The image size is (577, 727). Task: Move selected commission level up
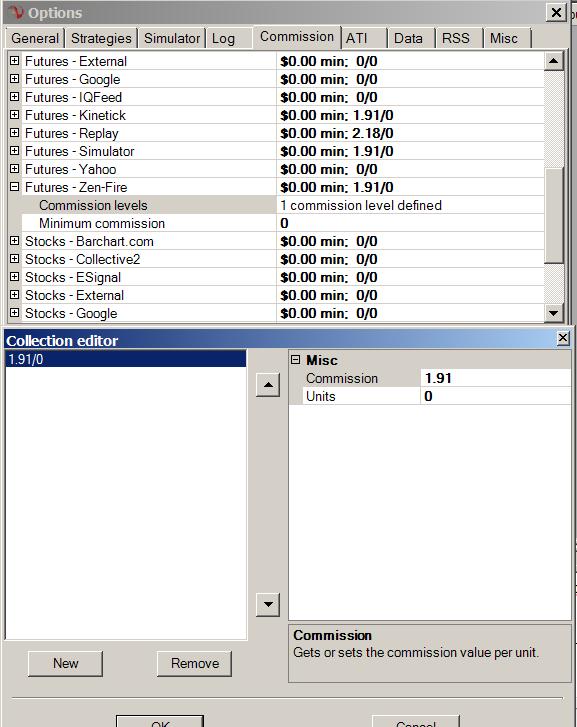(x=268, y=385)
